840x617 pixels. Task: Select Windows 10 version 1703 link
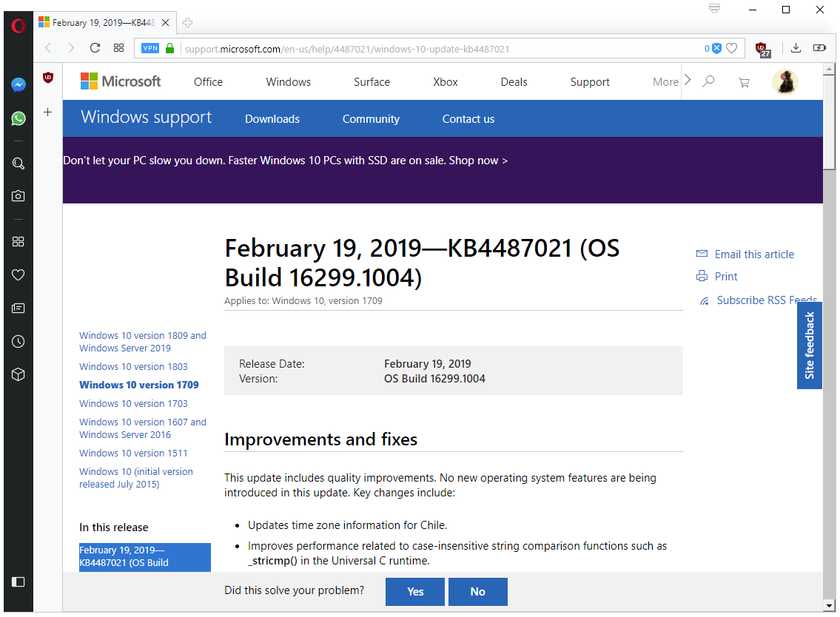click(x=133, y=404)
